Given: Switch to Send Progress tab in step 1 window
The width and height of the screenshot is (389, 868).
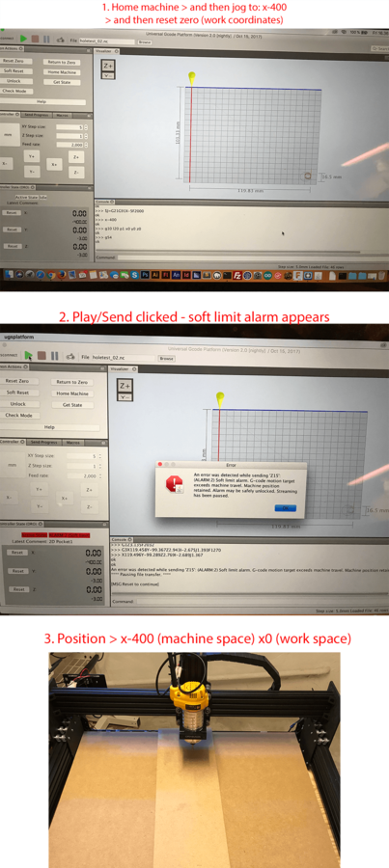Looking at the screenshot, I should 37,115.
